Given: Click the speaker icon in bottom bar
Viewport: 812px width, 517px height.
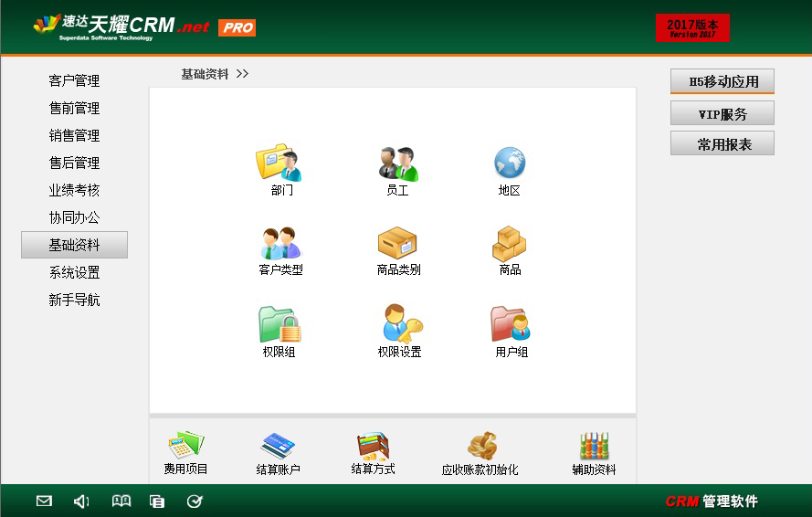Looking at the screenshot, I should coord(81,501).
